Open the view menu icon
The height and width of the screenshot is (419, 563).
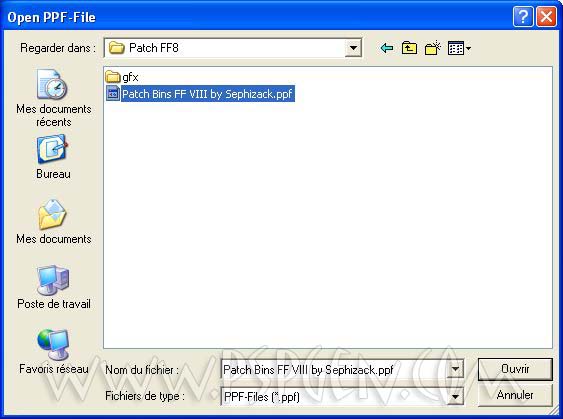click(459, 48)
